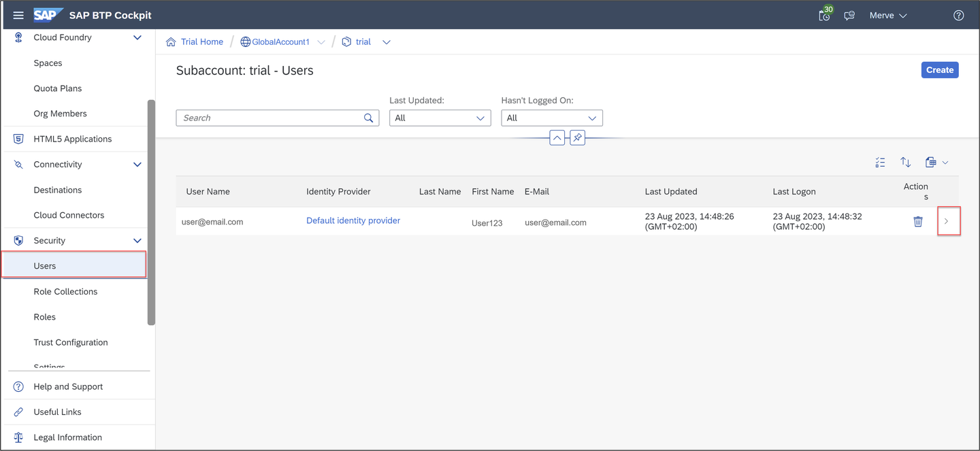Open Org Members

60,114
